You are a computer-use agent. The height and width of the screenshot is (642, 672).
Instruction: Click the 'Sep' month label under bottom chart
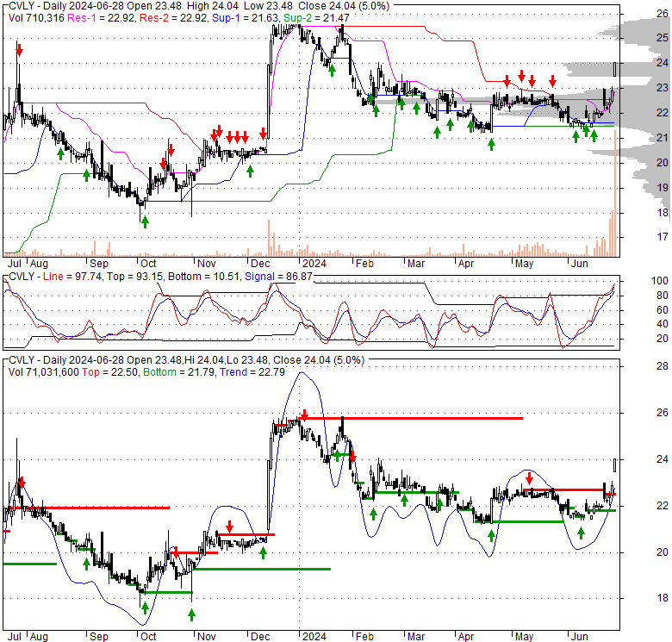[98, 637]
